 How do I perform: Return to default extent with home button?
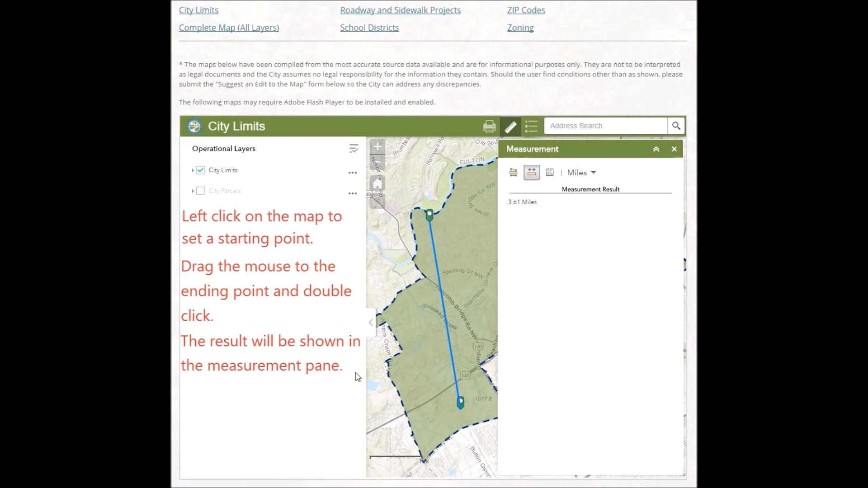coord(377,182)
